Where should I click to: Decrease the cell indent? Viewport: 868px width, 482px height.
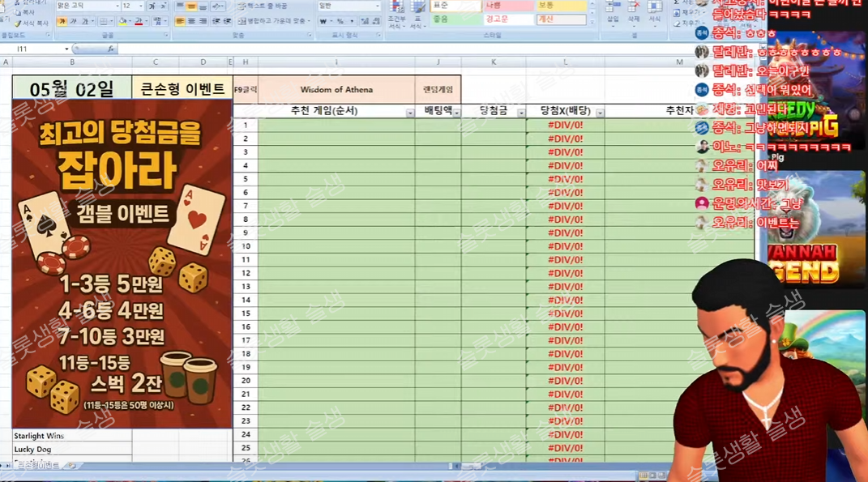pyautogui.click(x=216, y=22)
